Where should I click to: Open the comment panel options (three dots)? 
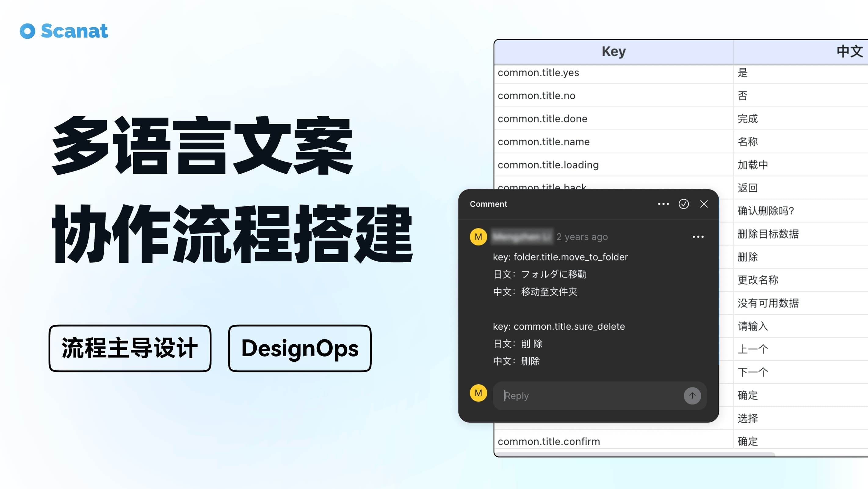(x=663, y=204)
